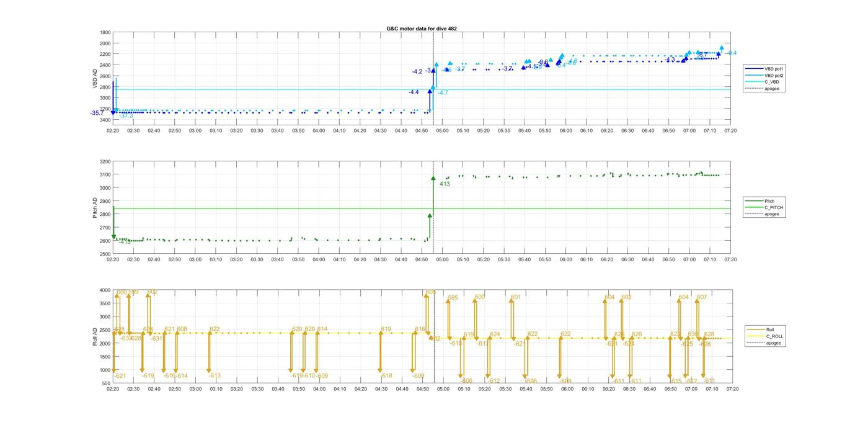
Task: Click the '05:00' x-tick under the VBD plot
Action: [442, 130]
